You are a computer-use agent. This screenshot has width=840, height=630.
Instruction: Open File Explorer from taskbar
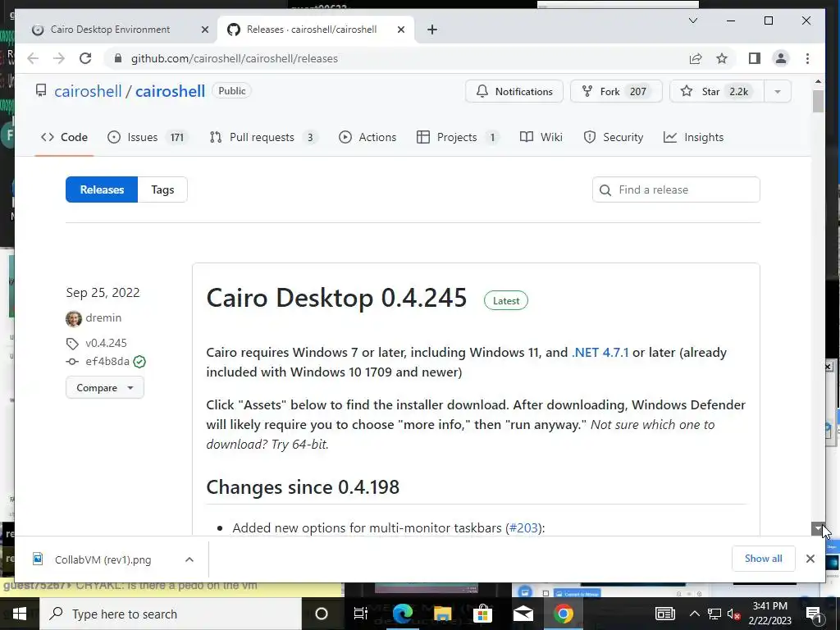pyautogui.click(x=442, y=614)
